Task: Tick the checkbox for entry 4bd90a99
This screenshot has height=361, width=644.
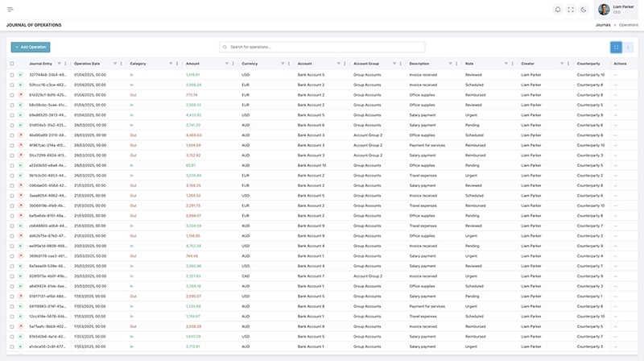Action: tap(12, 135)
